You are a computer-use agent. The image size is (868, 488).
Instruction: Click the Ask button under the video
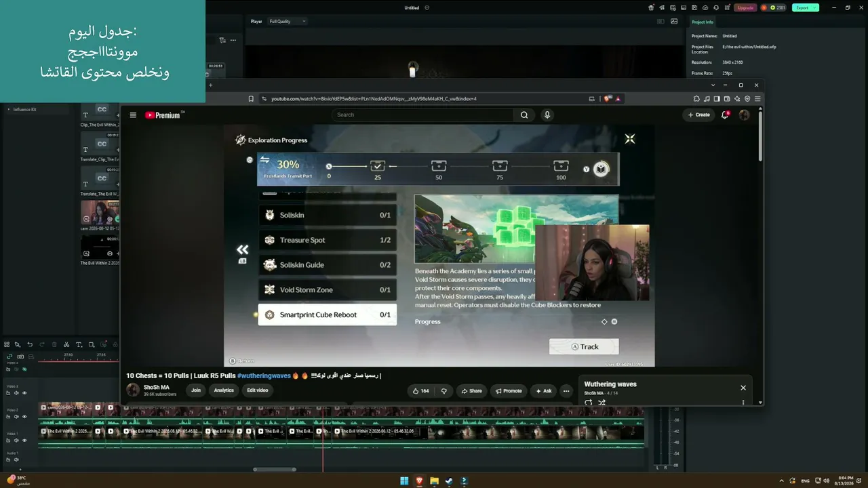(x=544, y=390)
